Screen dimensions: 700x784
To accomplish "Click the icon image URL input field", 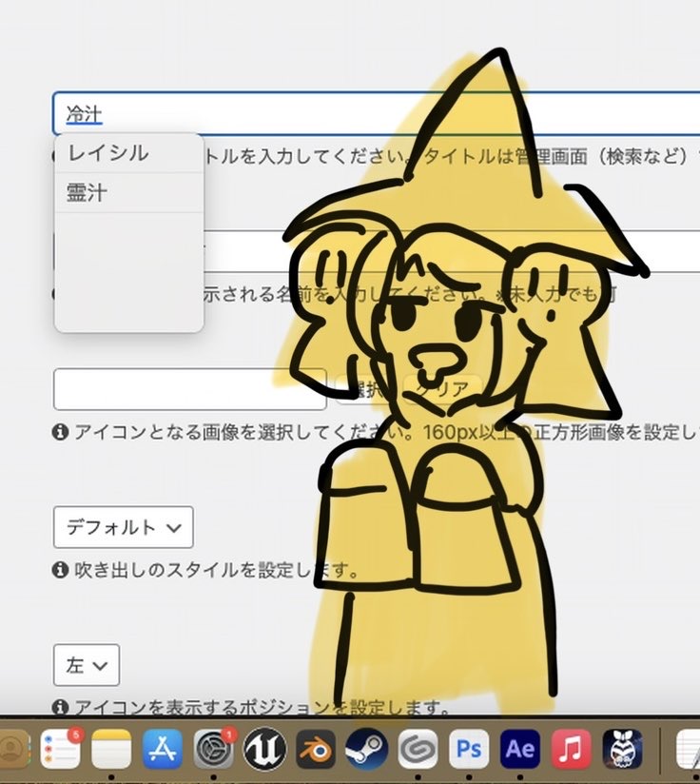I will pos(189,389).
